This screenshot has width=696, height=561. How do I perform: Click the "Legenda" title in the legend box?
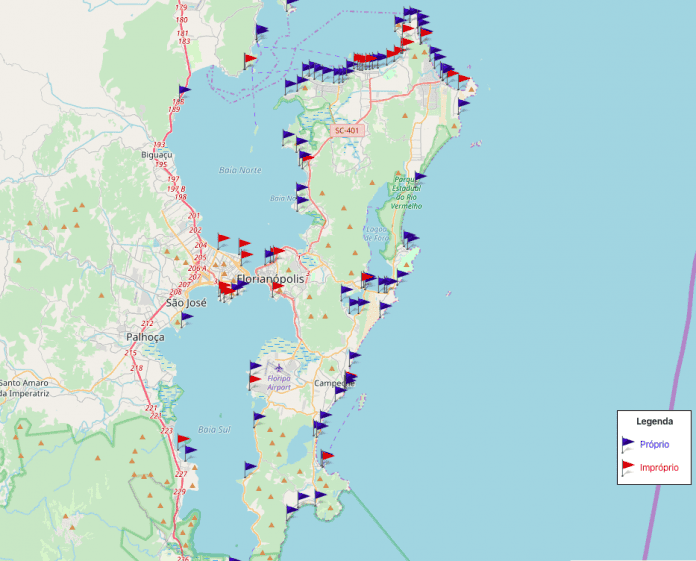pyautogui.click(x=655, y=422)
